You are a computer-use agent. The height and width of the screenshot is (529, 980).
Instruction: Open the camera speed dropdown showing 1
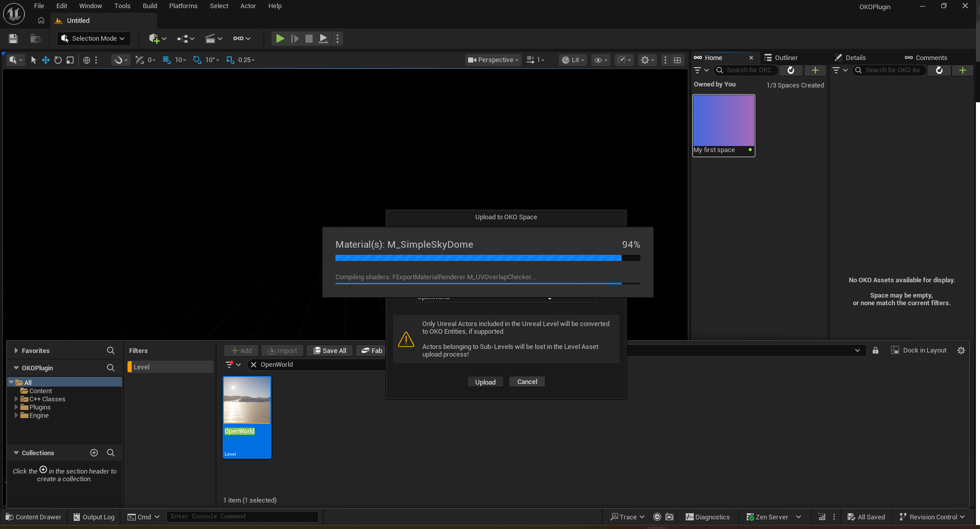(x=535, y=60)
